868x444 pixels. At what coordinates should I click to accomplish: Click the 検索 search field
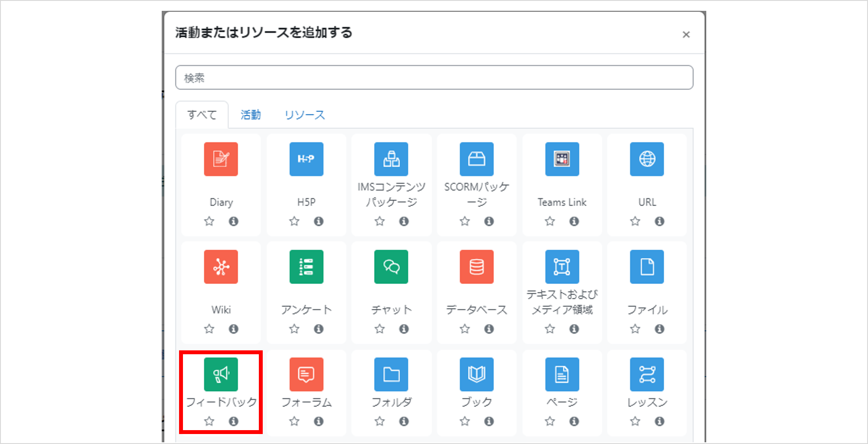(434, 78)
